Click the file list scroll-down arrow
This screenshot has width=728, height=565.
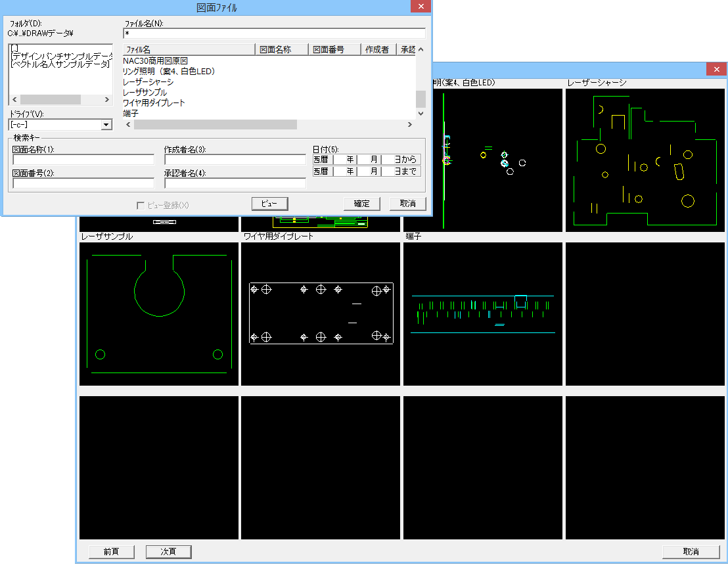(421, 114)
